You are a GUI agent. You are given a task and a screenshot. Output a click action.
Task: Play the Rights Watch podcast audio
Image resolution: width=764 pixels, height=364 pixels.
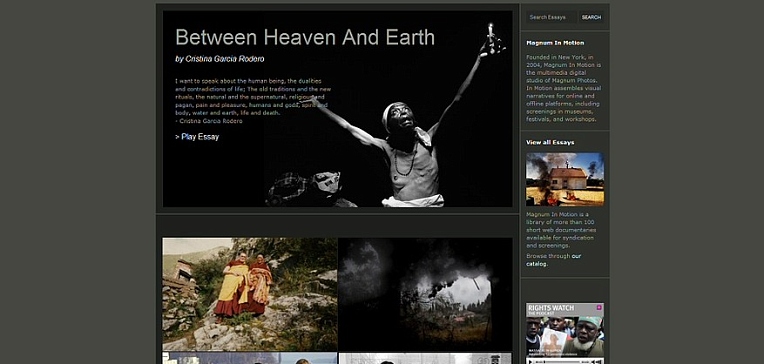tap(530, 362)
